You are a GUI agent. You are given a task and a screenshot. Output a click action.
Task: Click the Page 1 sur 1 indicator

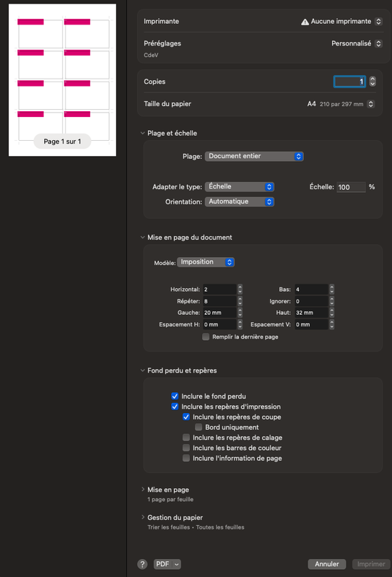(x=62, y=142)
